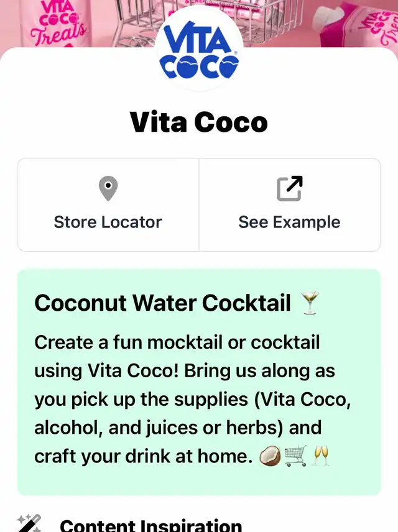
Task: Open the Content Inspiration section
Action: click(x=150, y=525)
